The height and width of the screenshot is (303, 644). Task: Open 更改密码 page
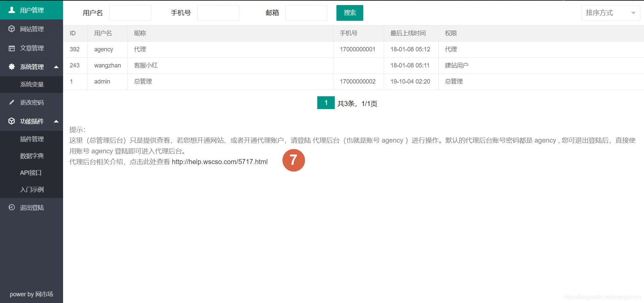tap(32, 102)
